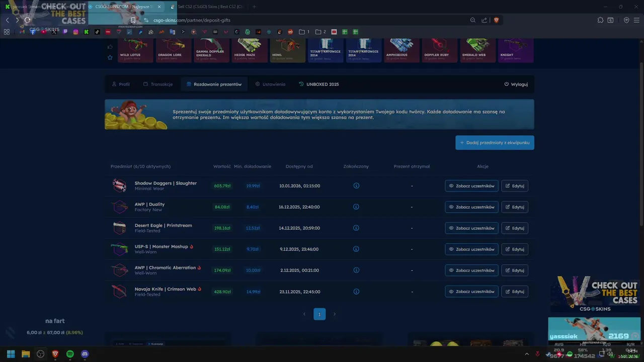
Task: Click Dodaj przedmioty z ekwipunku button
Action: point(495,143)
